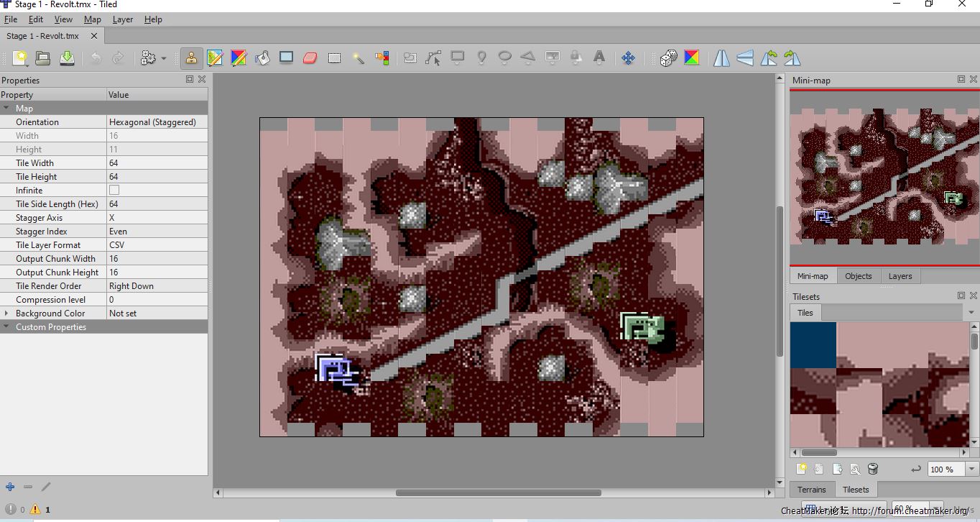
Task: Pick the Eraser tool
Action: [310, 58]
